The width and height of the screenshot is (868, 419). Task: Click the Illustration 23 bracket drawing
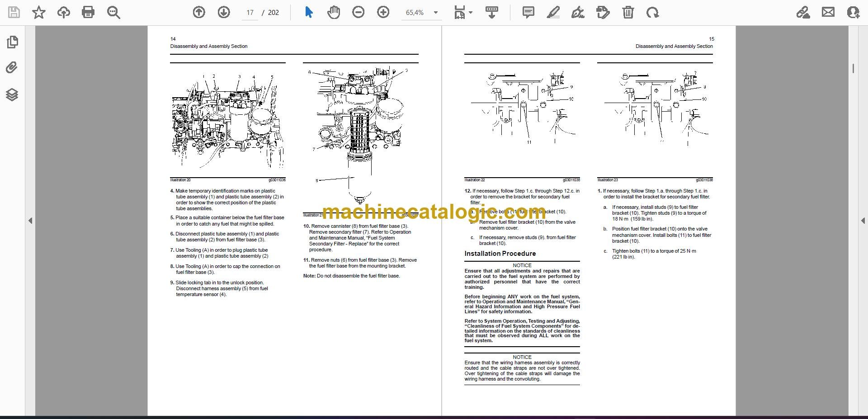click(655, 108)
